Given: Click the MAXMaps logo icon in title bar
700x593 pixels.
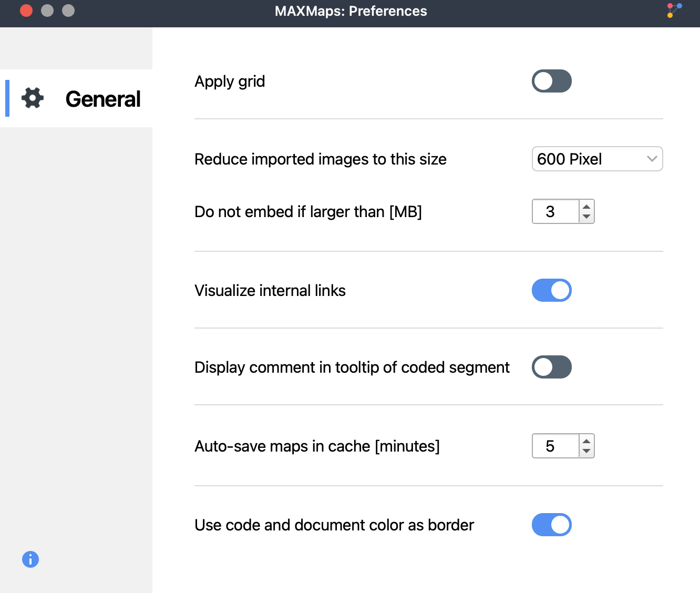Looking at the screenshot, I should click(674, 11).
